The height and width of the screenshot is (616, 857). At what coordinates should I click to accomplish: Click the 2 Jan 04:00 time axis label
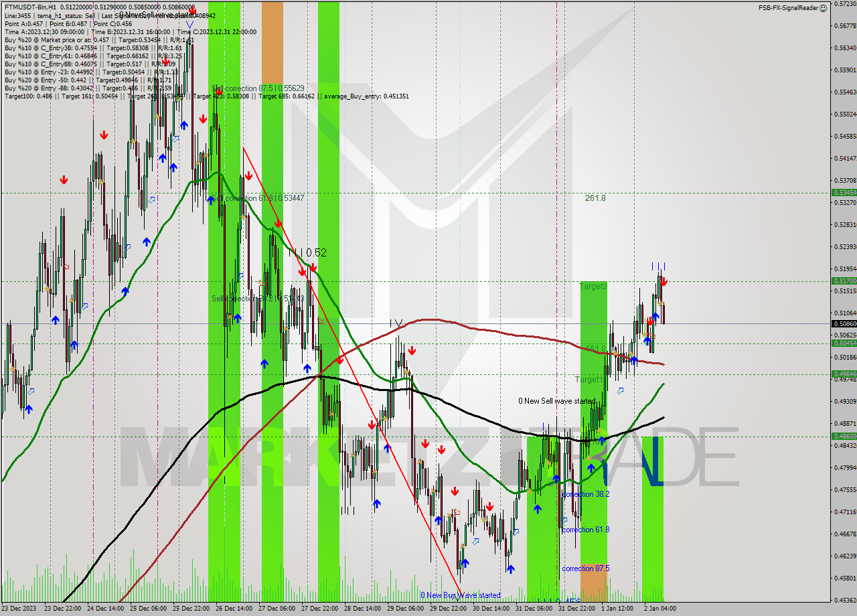pyautogui.click(x=661, y=609)
